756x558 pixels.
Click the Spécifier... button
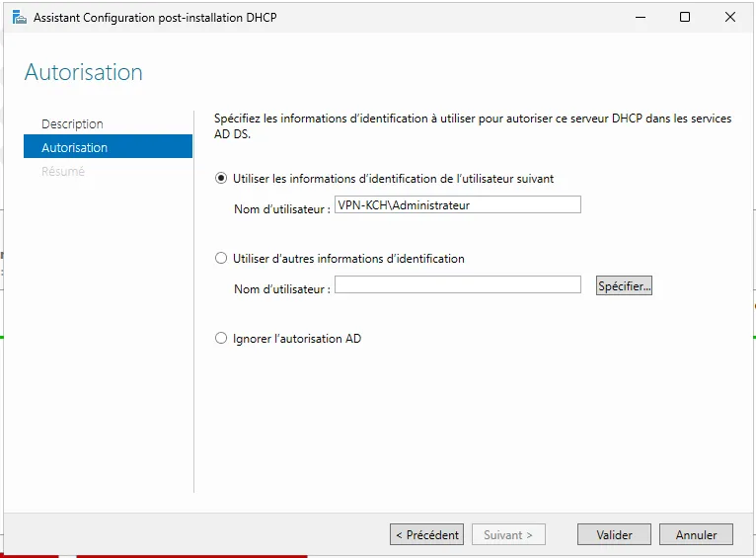coord(624,285)
